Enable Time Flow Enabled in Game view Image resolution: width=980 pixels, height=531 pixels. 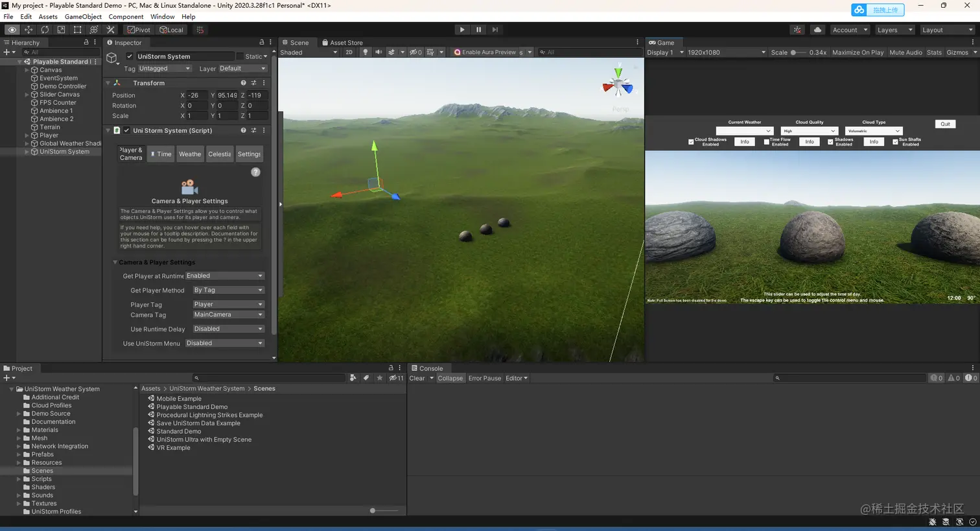tap(766, 142)
